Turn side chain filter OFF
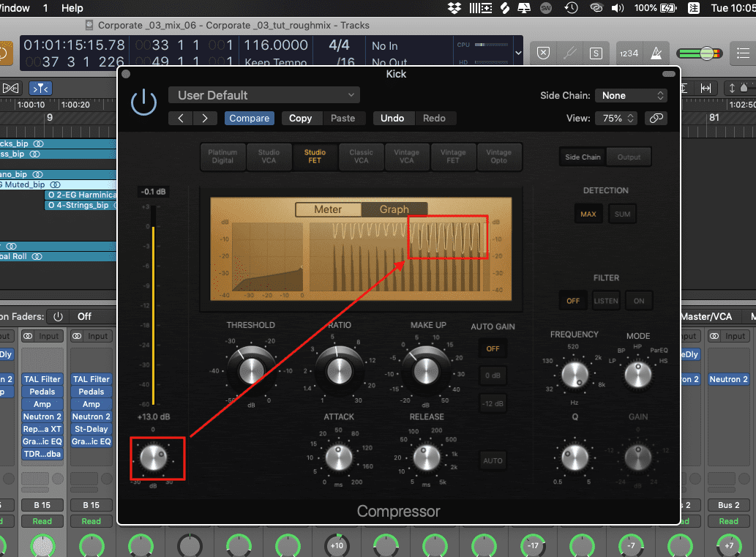The width and height of the screenshot is (756, 557). [x=573, y=301]
